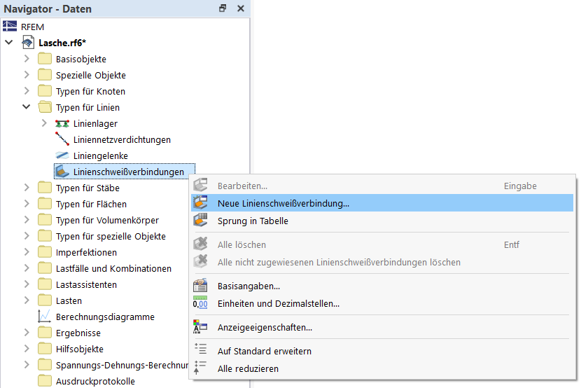Expand the Lastfälle und Kombinationen folder
Screen dimensions: 588x388
pyautogui.click(x=27, y=268)
